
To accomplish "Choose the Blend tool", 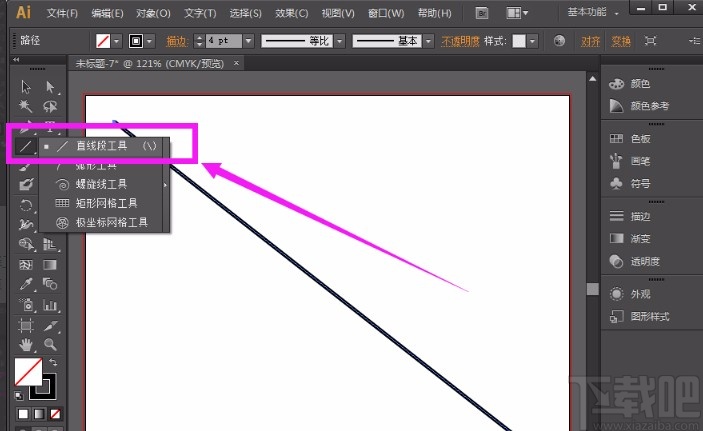I will [x=50, y=284].
